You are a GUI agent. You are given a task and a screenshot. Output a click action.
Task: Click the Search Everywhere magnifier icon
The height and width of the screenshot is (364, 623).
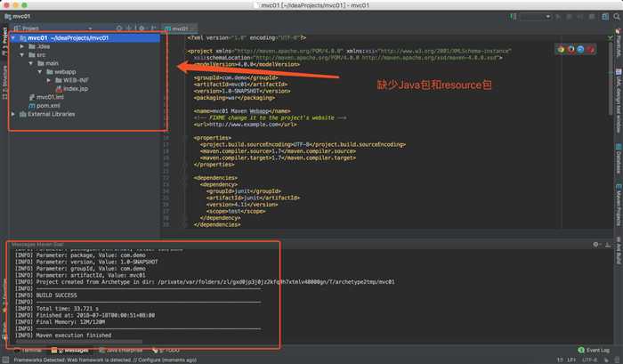click(616, 16)
